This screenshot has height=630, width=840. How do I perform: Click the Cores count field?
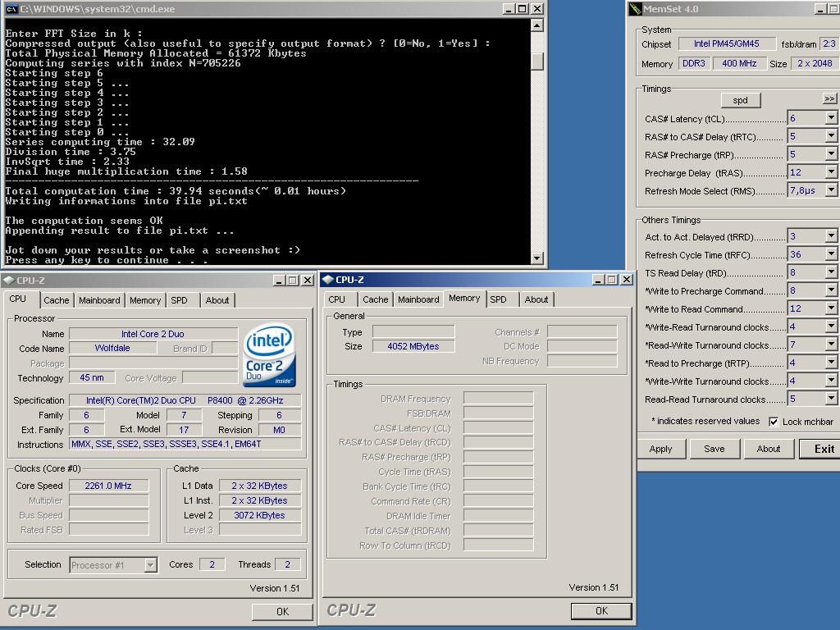click(x=212, y=564)
